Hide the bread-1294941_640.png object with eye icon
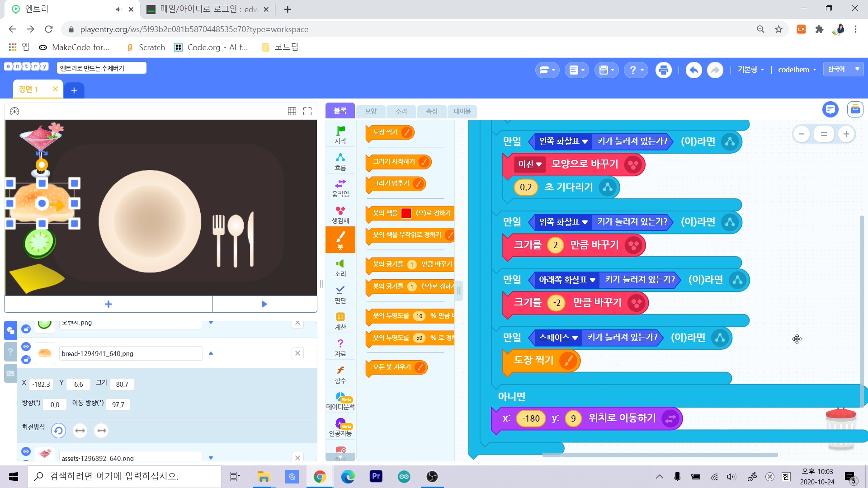Image resolution: width=868 pixels, height=488 pixels. click(x=26, y=347)
